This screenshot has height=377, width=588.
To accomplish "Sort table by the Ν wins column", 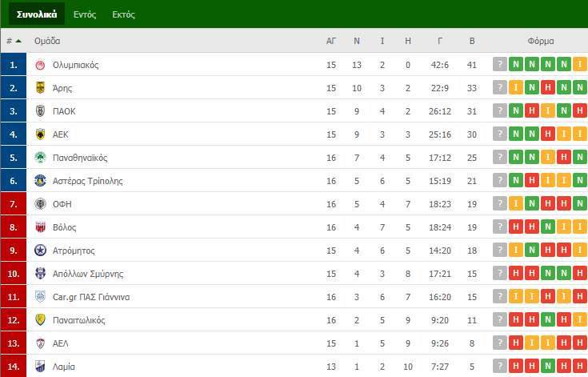I will click(357, 41).
